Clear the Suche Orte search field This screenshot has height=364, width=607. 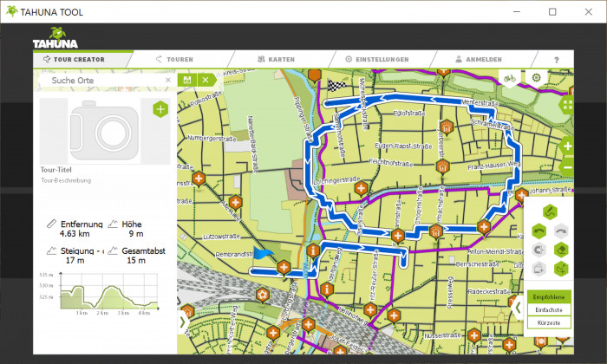click(168, 80)
